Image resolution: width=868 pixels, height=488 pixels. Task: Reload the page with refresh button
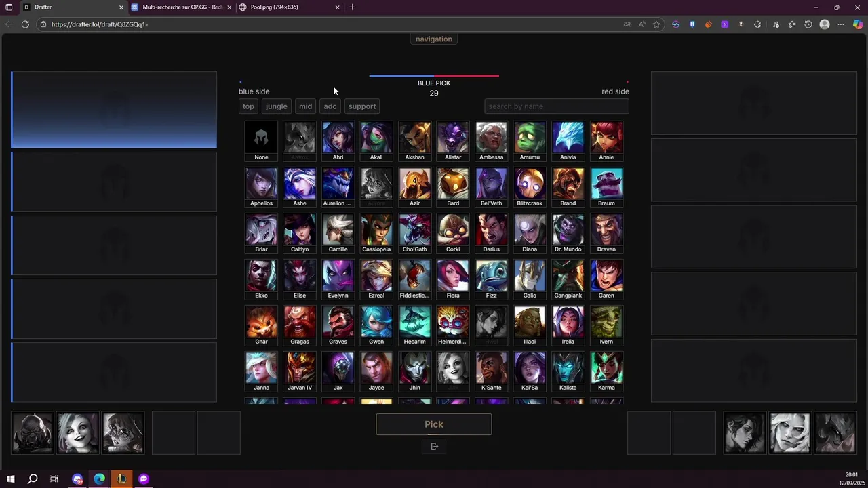pos(25,24)
